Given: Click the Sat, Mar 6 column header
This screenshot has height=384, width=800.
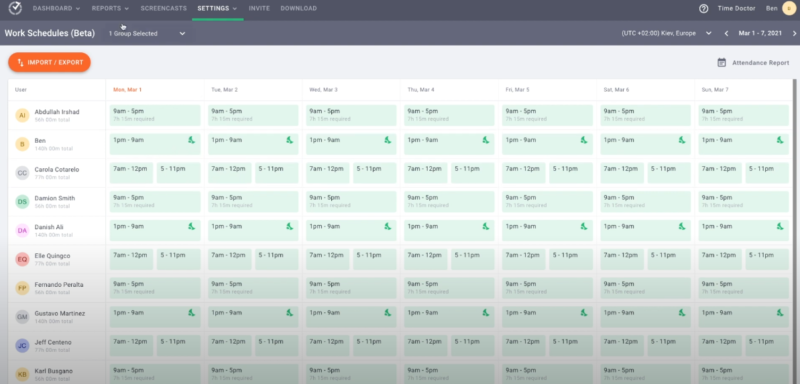Looking at the screenshot, I should tap(616, 90).
